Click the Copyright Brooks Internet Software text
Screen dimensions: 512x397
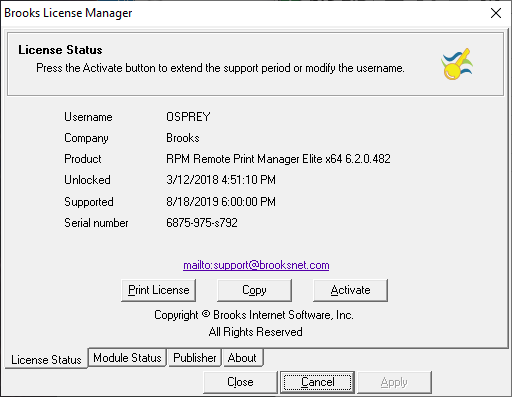pyautogui.click(x=254, y=315)
